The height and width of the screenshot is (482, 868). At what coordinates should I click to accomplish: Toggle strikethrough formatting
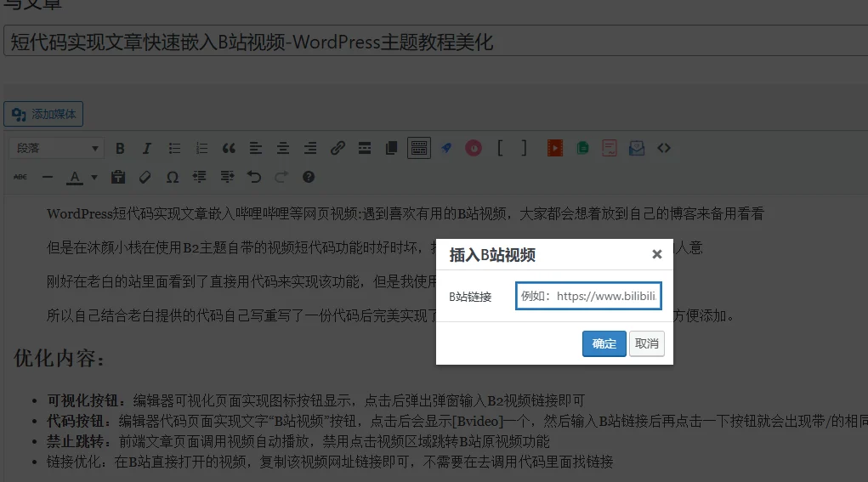(x=20, y=177)
